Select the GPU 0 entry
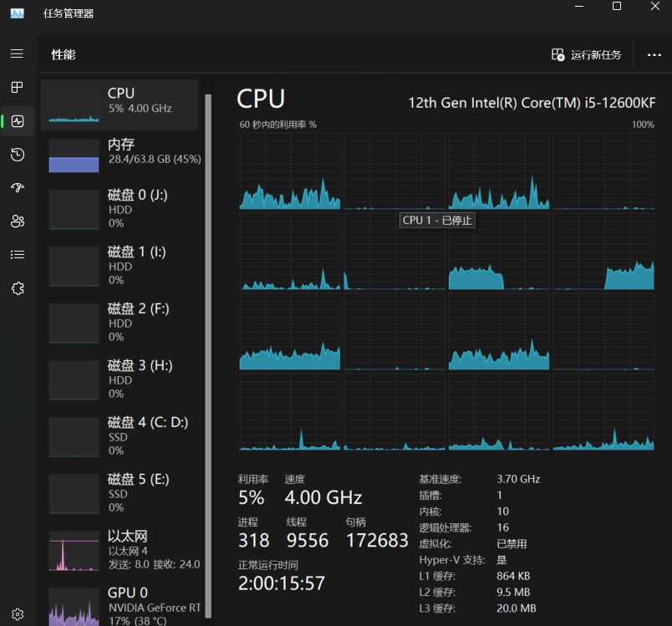The image size is (672, 626). point(120,604)
